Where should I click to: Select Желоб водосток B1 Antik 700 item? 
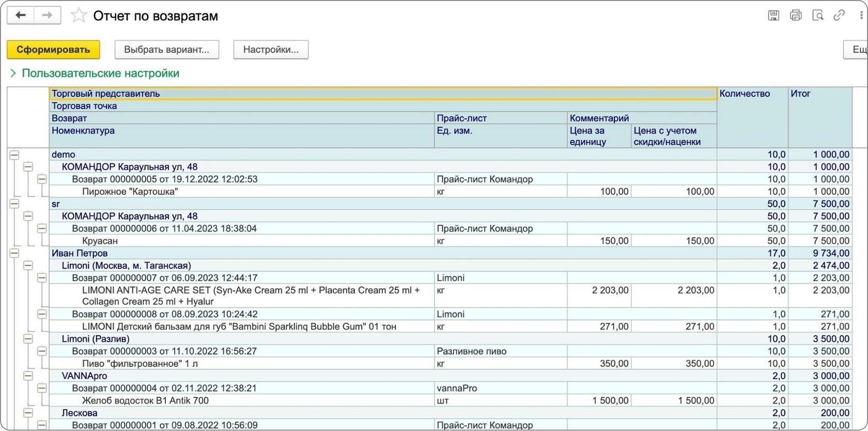tap(242, 401)
